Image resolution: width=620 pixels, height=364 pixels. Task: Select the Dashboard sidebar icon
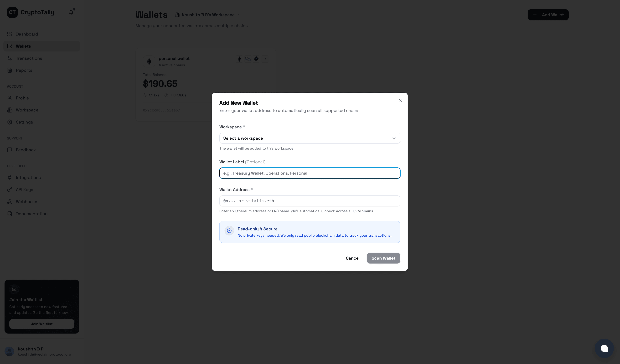10,34
